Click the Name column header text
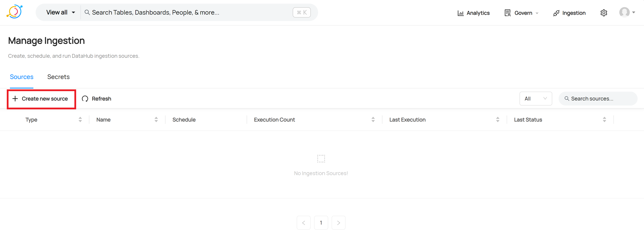644x239 pixels. pyautogui.click(x=103, y=120)
